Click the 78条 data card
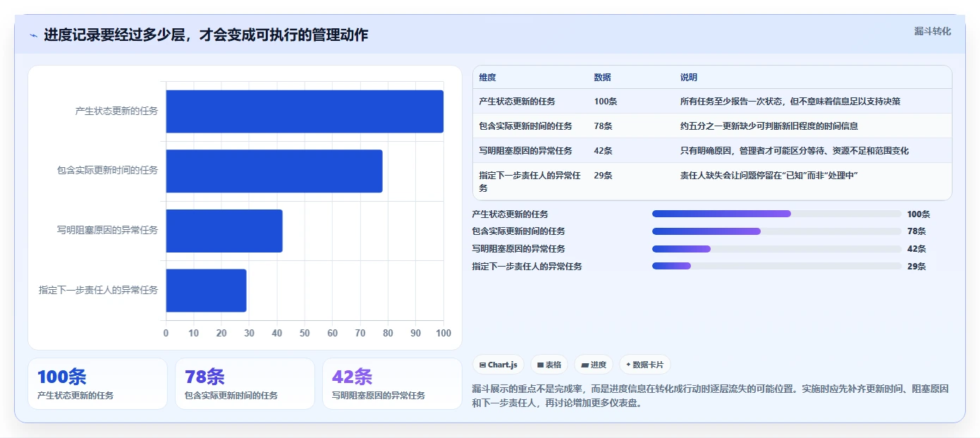980x438 pixels. pos(245,384)
